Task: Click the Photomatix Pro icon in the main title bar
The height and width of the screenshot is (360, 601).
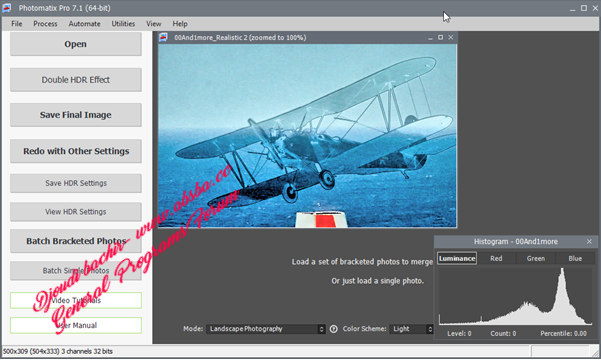Action: [7, 8]
